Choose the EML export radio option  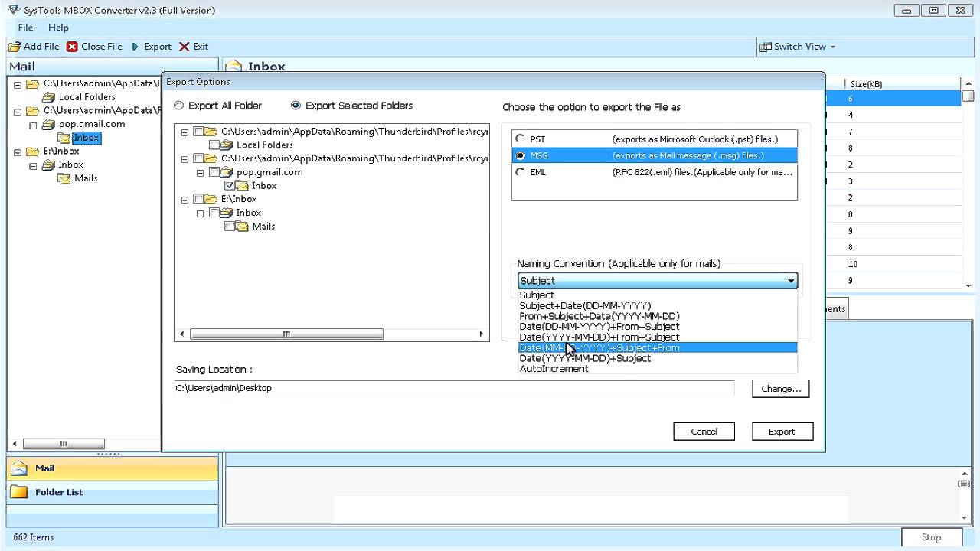tap(521, 172)
